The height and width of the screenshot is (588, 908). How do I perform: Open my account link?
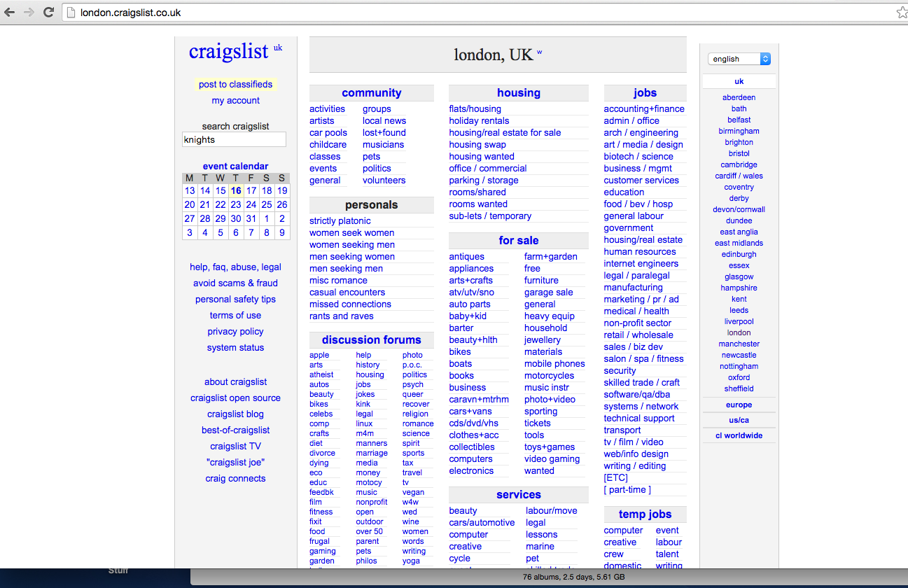click(x=235, y=100)
